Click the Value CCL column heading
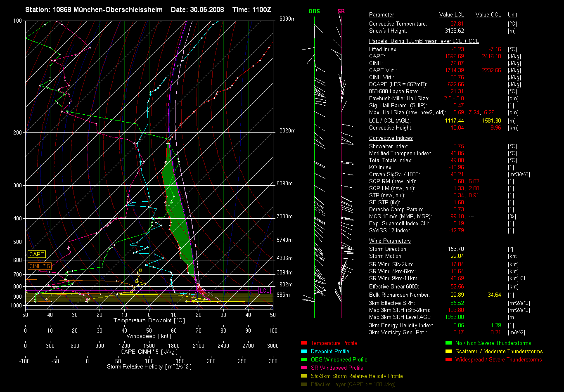Screen dimensions: 564x392 tap(488, 15)
